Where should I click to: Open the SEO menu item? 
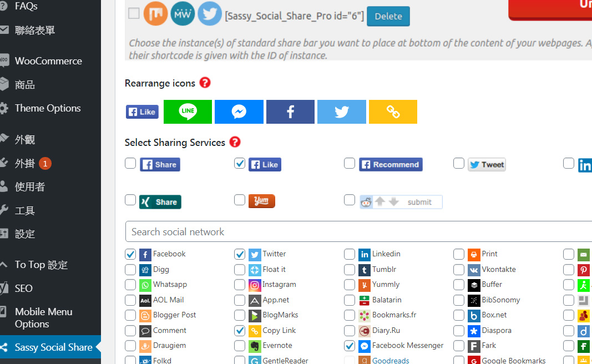[x=23, y=288]
